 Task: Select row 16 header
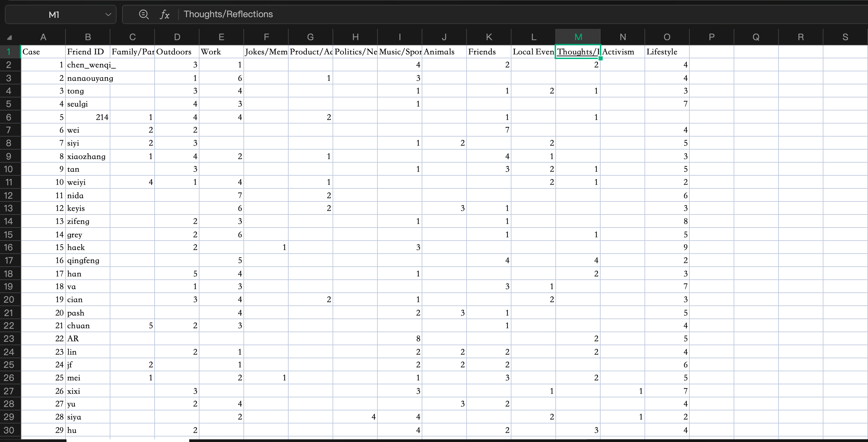coord(9,247)
